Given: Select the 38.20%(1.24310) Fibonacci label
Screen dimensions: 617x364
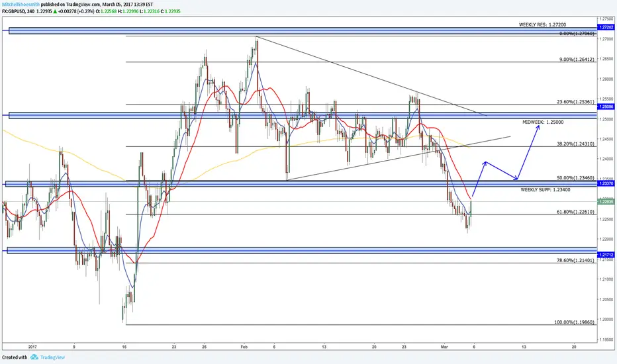Looking at the screenshot, I should 576,144.
